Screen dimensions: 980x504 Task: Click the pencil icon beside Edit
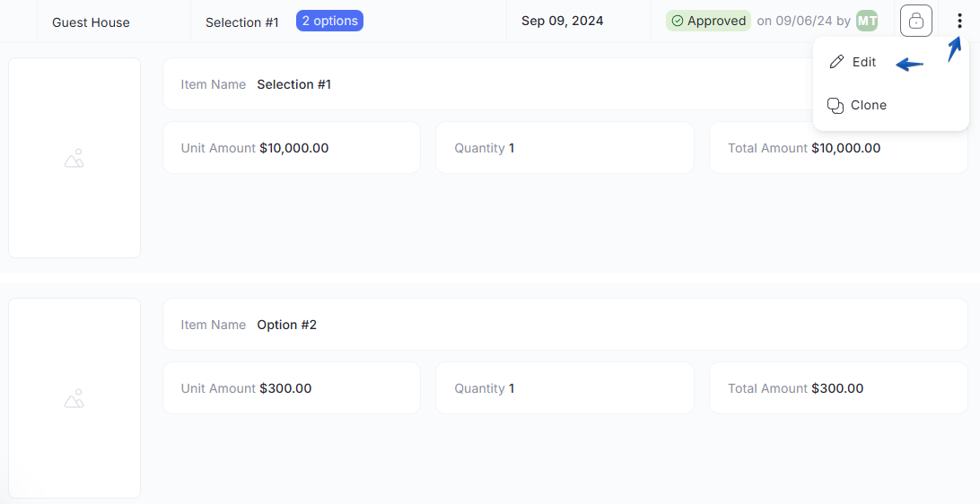pyautogui.click(x=836, y=62)
